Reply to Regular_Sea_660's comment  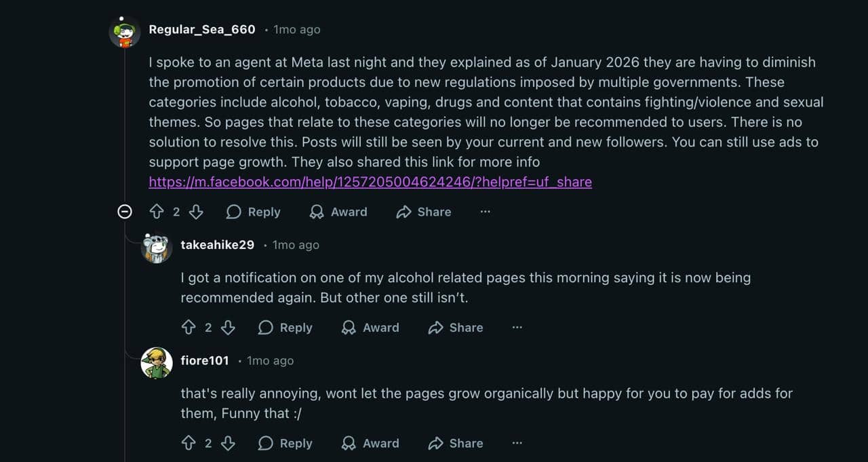pos(253,212)
